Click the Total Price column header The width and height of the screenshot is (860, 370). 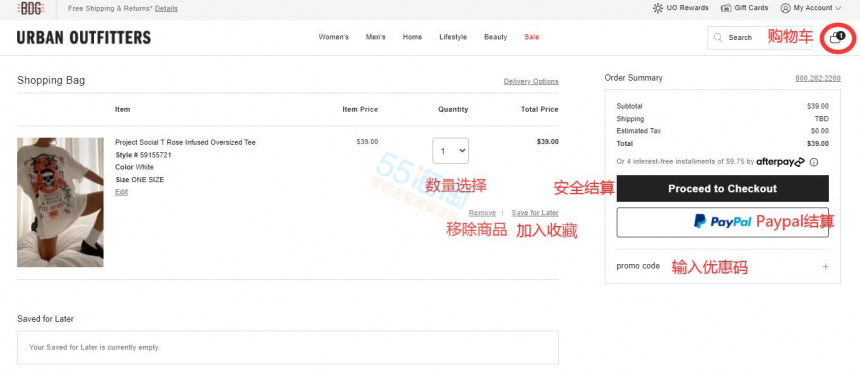click(540, 110)
